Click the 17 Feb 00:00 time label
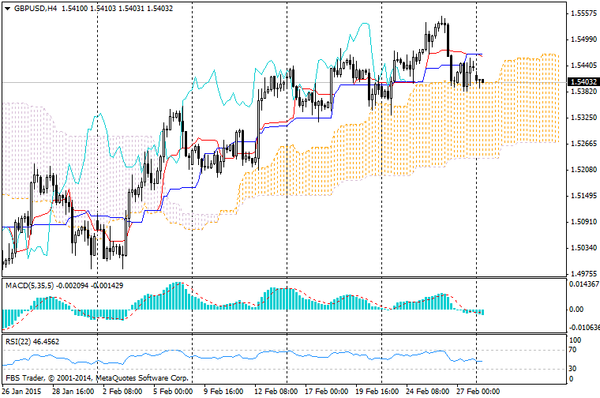600x398 pixels. (x=326, y=391)
